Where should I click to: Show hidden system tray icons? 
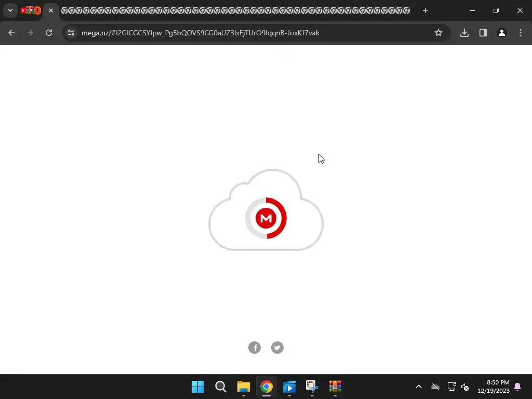(x=419, y=387)
